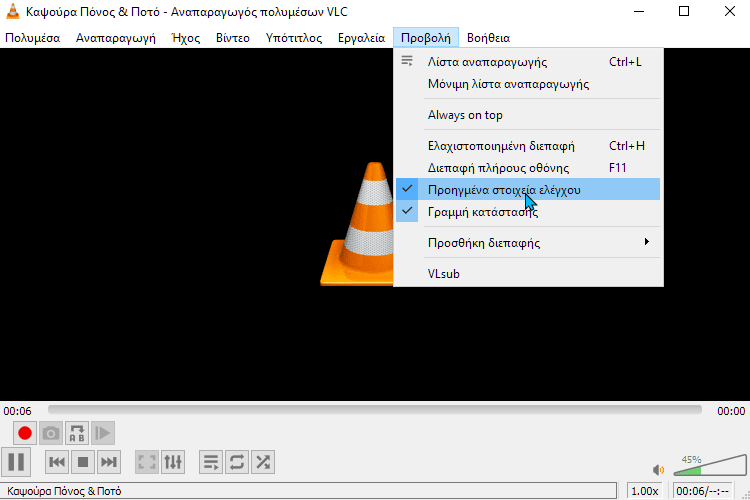The image size is (750, 500).
Task: Click window resize grip in corner
Action: coord(745,495)
